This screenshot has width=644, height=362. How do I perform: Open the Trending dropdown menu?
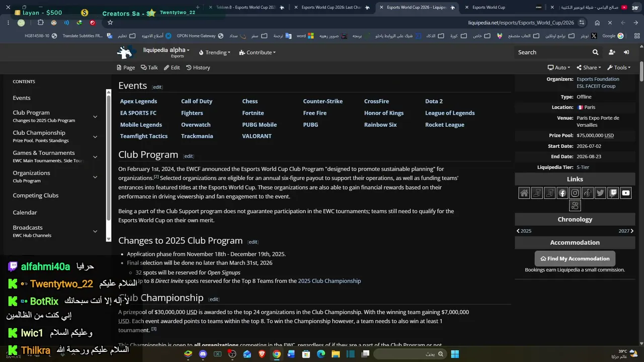tap(215, 52)
